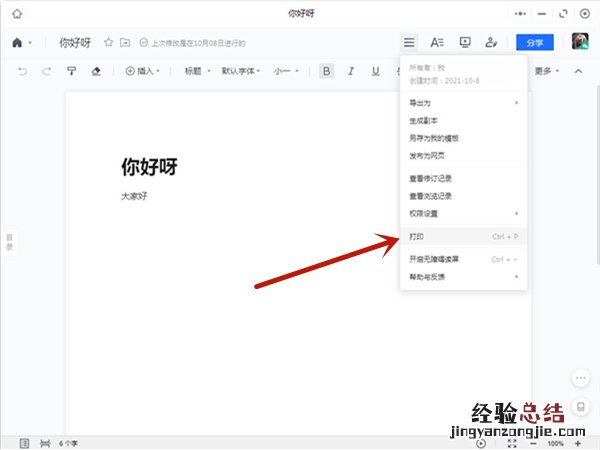Click the blue 分享 share button
The image size is (600, 450).
tap(534, 42)
